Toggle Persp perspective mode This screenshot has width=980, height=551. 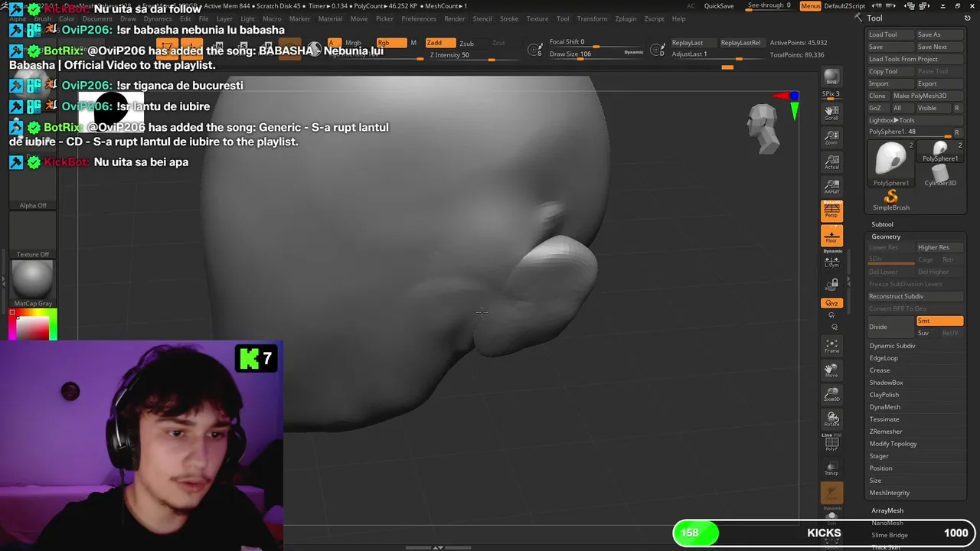831,210
